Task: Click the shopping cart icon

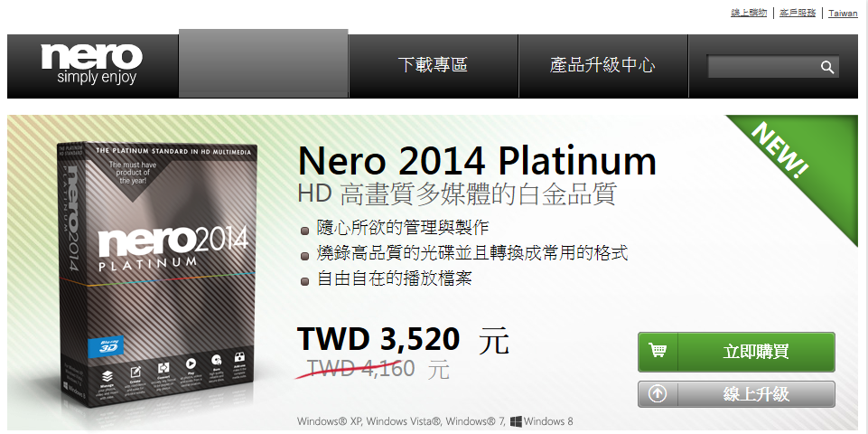Action: pyautogui.click(x=658, y=351)
